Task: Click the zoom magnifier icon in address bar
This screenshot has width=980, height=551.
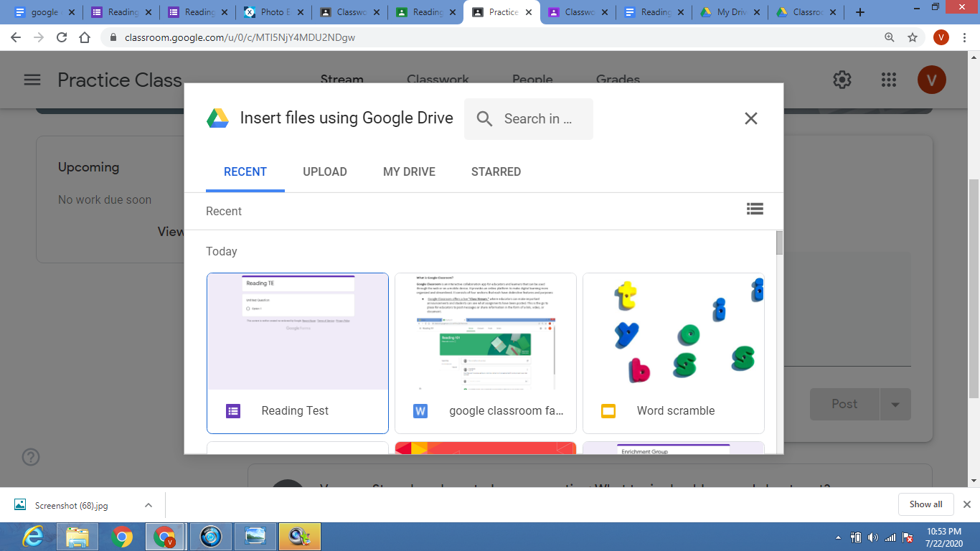Action: tap(890, 37)
